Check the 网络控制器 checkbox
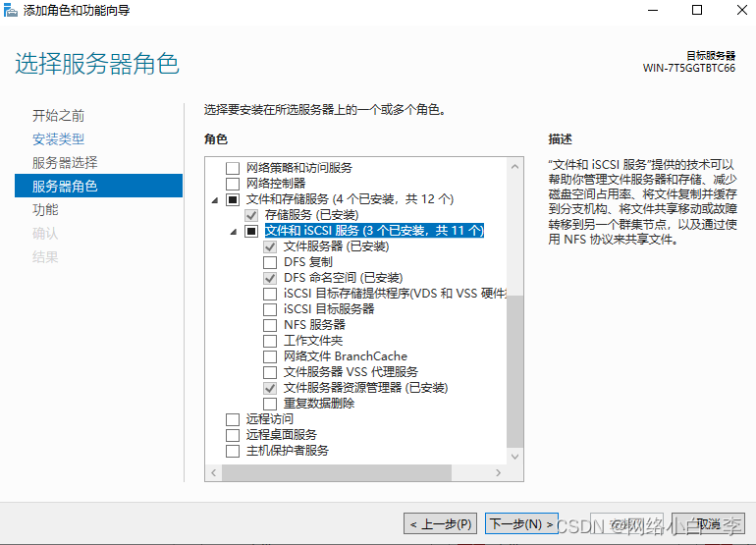Image resolution: width=756 pixels, height=545 pixels. [233, 184]
